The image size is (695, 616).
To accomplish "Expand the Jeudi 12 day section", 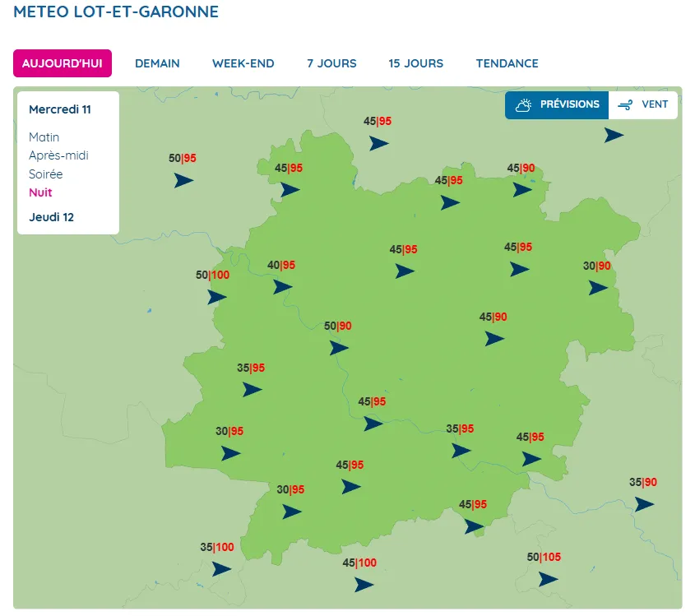I will 51,217.
